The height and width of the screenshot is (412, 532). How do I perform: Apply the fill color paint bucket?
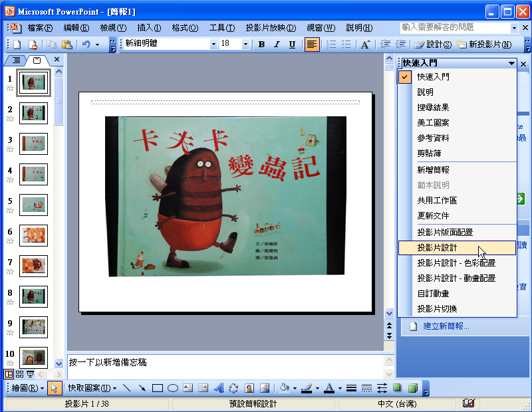(285, 388)
